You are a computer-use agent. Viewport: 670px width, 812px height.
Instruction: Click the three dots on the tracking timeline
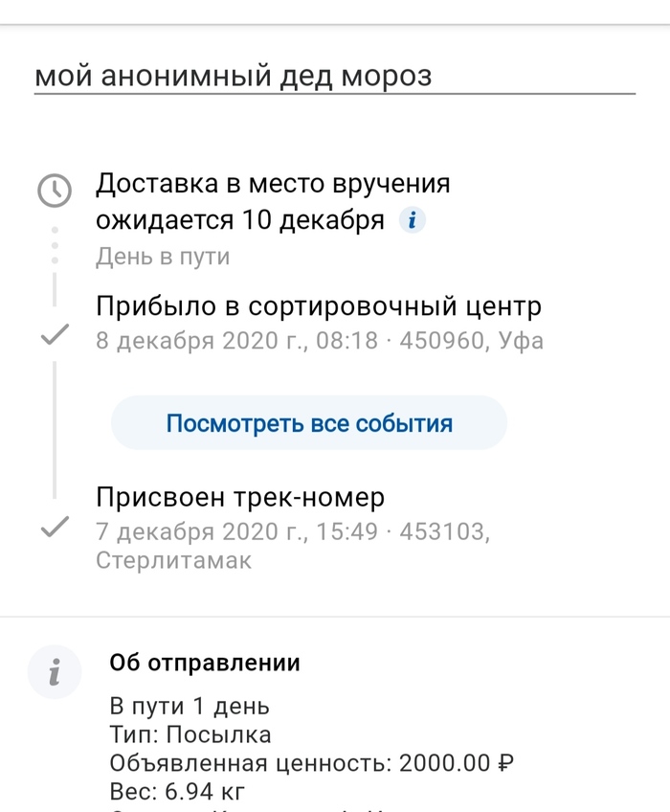(55, 245)
